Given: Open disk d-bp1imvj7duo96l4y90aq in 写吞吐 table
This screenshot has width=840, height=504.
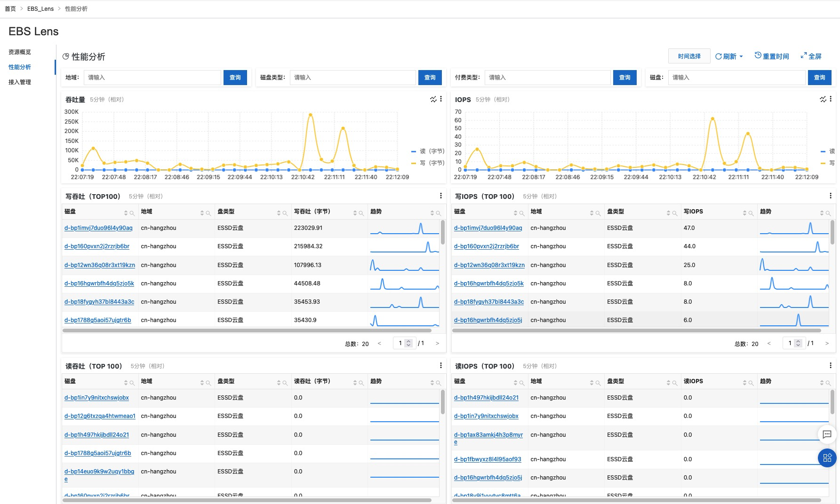Looking at the screenshot, I should 98,228.
